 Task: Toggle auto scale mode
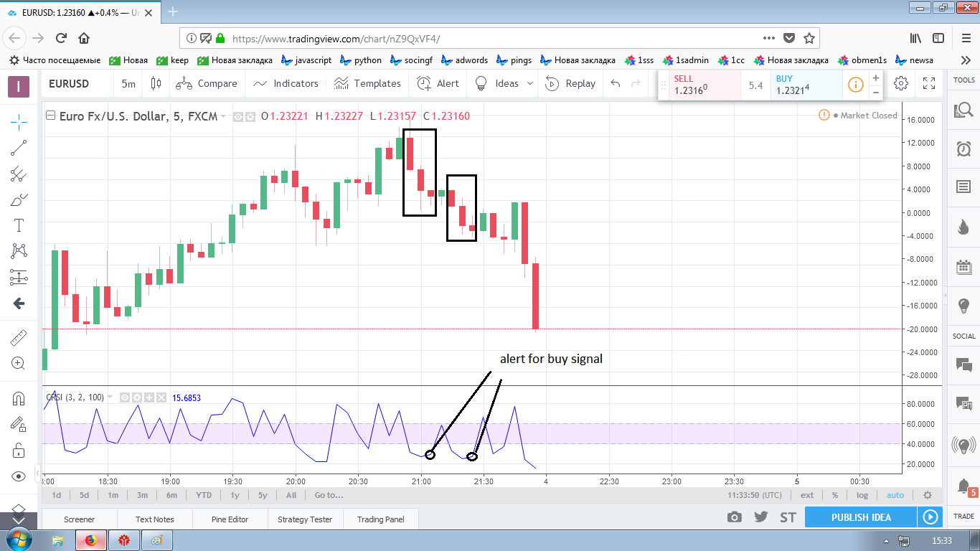tap(895, 494)
